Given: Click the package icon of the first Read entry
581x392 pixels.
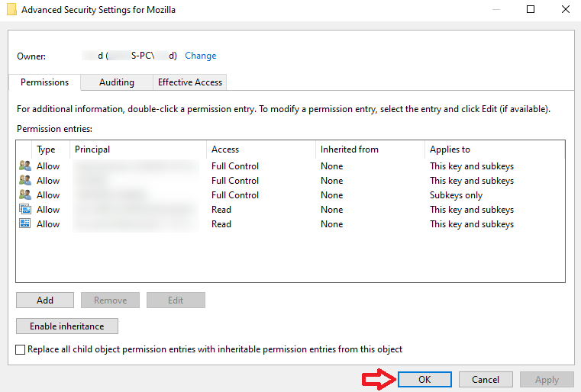Looking at the screenshot, I should [24, 210].
